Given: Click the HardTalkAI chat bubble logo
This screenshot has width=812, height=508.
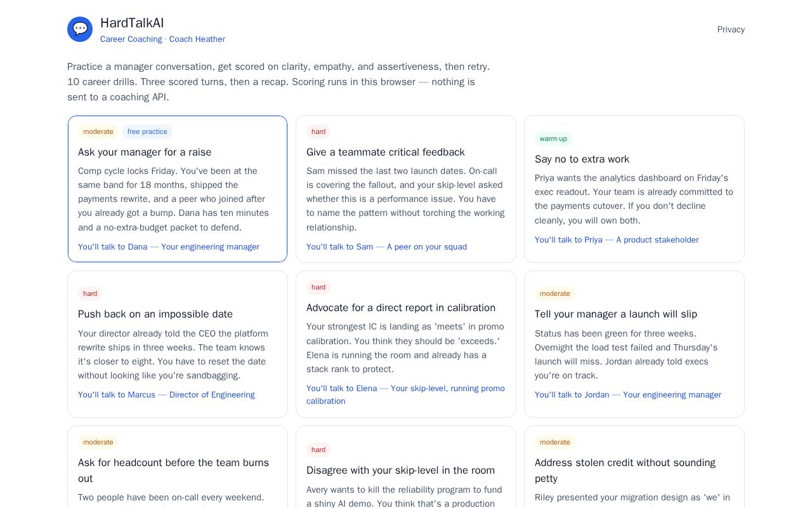Looking at the screenshot, I should click(x=80, y=29).
